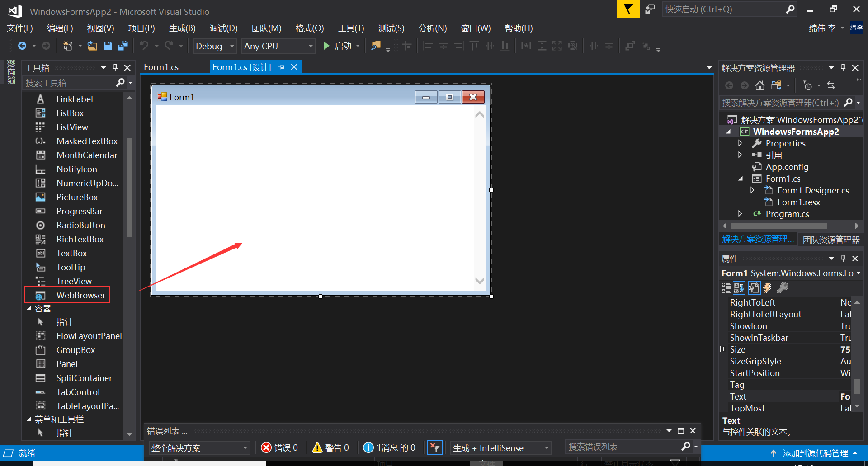Open the Events lightning bolt in Properties
The width and height of the screenshot is (868, 466).
(768, 288)
